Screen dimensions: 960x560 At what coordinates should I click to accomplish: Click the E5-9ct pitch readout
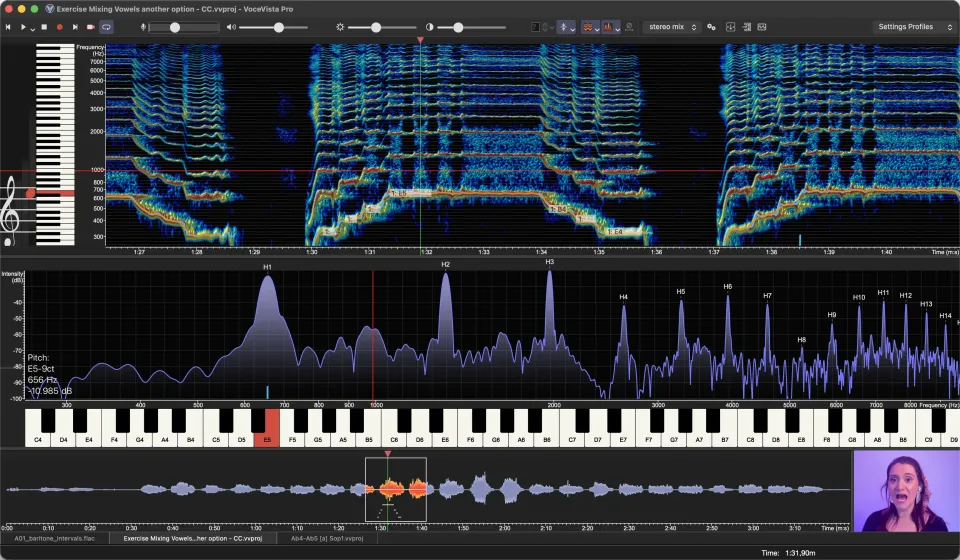click(41, 368)
